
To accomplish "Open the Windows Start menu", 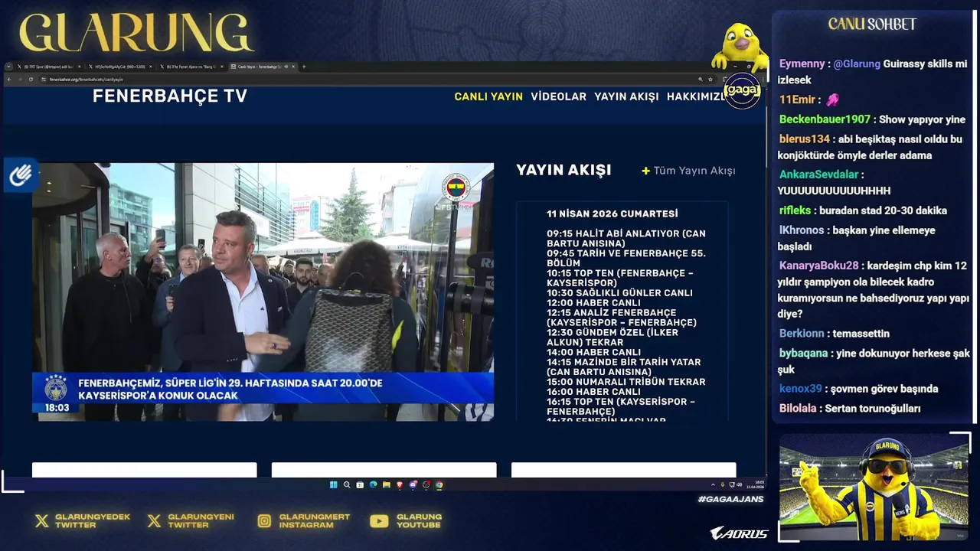I will click(333, 484).
